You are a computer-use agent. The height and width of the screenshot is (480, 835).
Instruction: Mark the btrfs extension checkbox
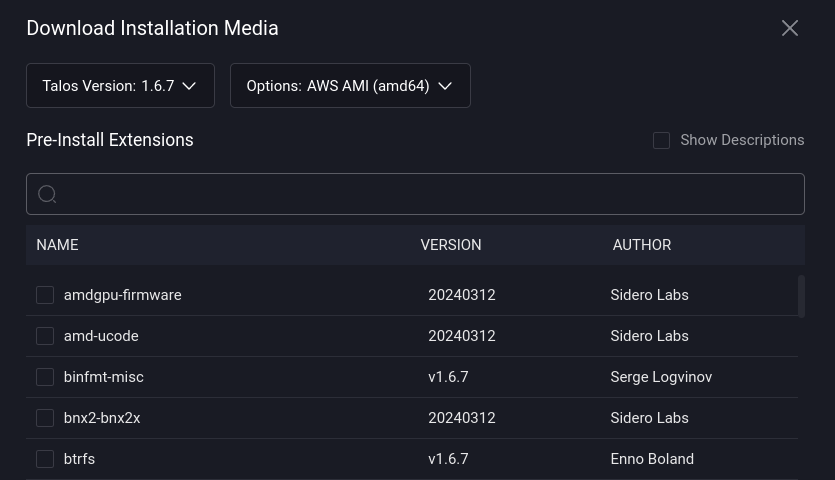tap(45, 459)
